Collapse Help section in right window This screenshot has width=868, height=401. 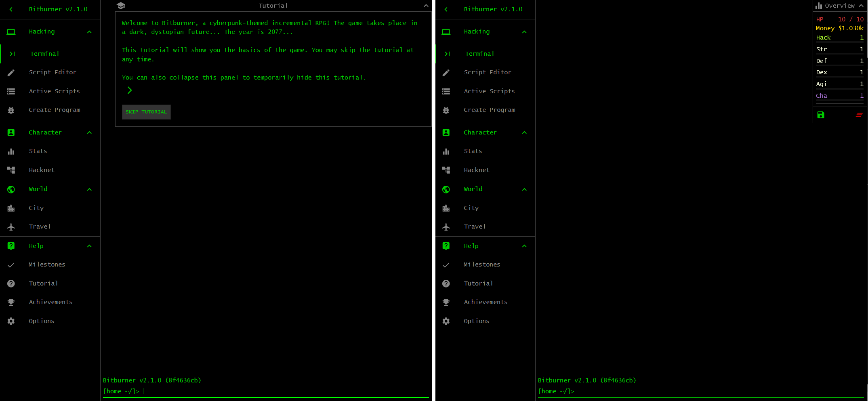click(524, 246)
